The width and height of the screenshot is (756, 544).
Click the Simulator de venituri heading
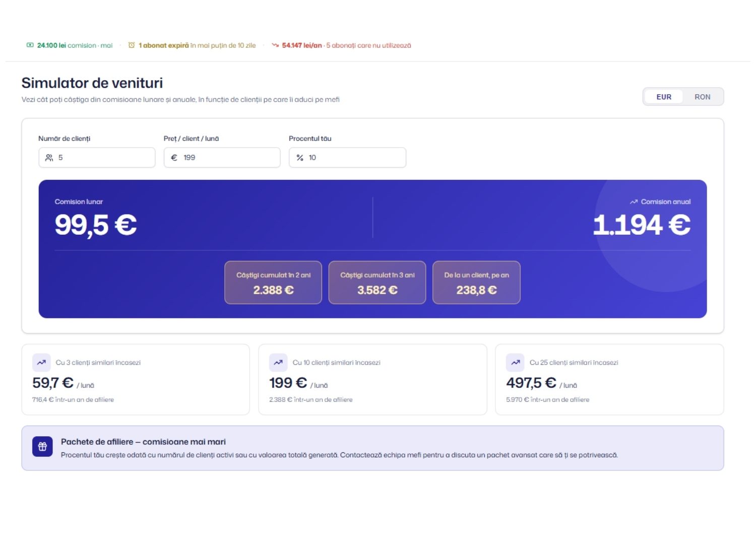tap(92, 83)
